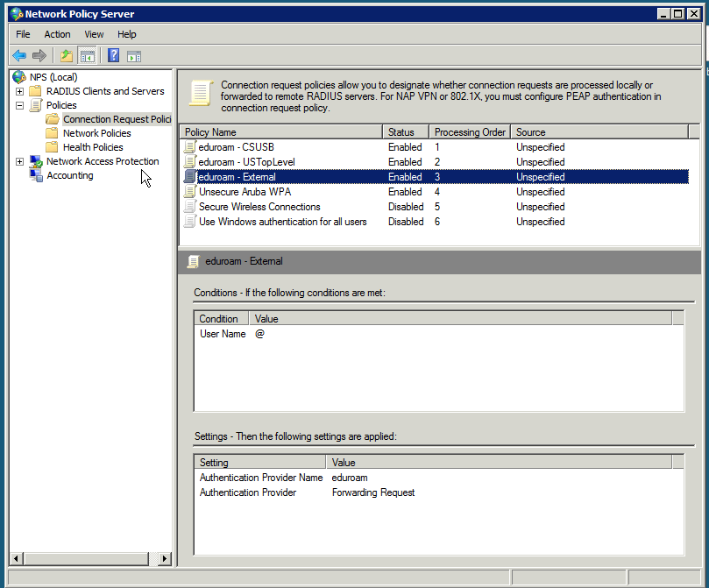709x588 pixels.
Task: Click the Back arrow toolbar icon
Action: pyautogui.click(x=19, y=55)
